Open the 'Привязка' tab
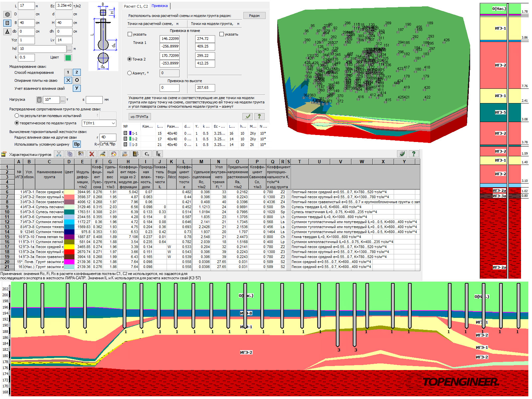The width and height of the screenshot is (532, 399). pos(160,6)
